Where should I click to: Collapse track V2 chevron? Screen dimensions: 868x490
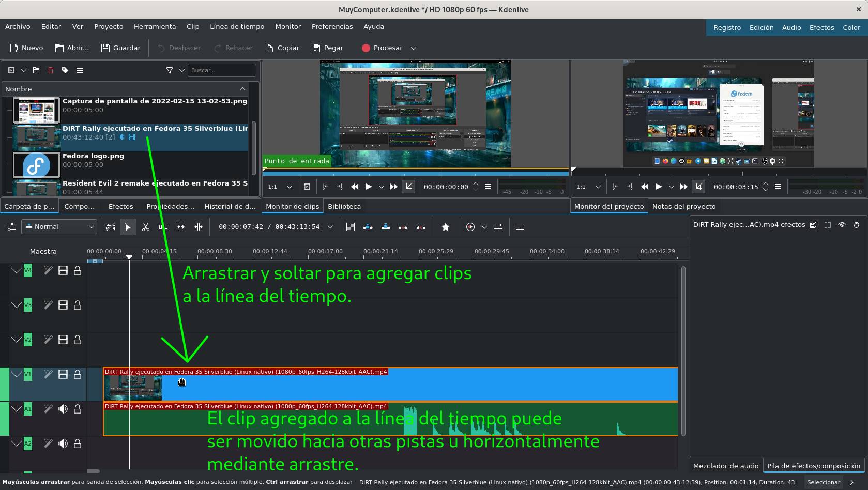[x=17, y=340]
